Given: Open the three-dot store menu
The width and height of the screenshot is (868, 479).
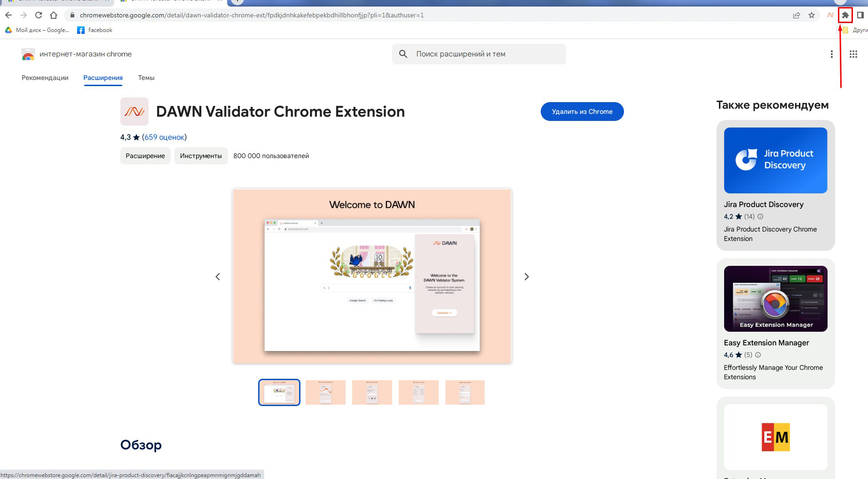Looking at the screenshot, I should [832, 54].
